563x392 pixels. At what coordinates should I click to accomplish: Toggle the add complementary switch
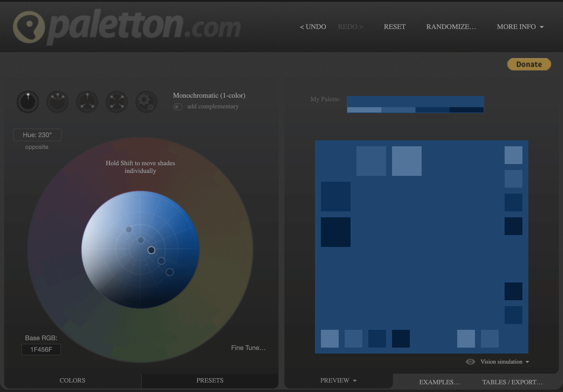click(178, 107)
